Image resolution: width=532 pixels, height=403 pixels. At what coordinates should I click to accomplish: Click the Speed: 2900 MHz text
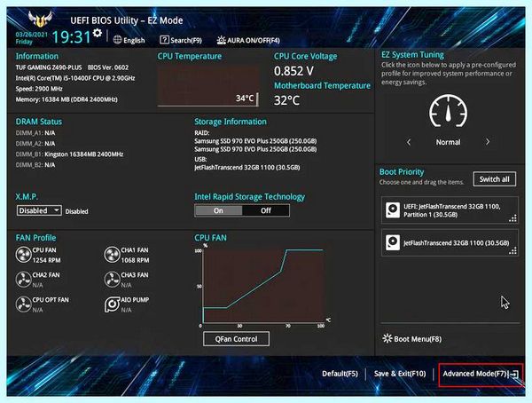[x=39, y=89]
